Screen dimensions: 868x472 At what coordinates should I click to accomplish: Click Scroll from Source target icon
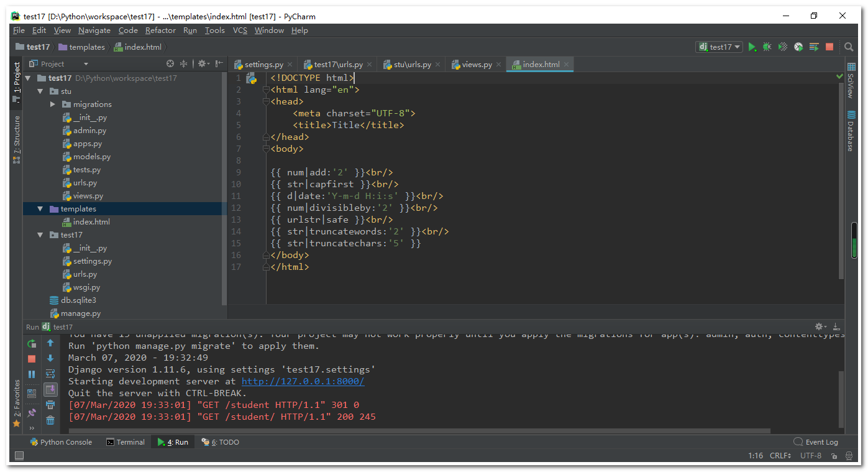(170, 63)
